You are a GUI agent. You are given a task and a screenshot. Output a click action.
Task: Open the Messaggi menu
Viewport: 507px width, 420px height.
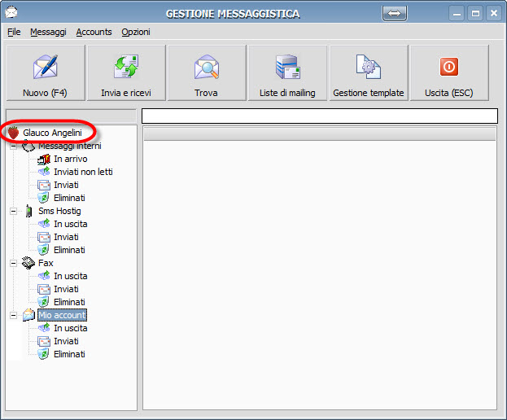tap(48, 32)
